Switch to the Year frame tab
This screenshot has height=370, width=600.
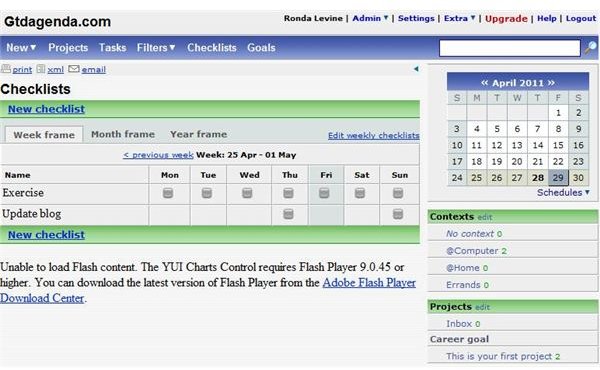pyautogui.click(x=199, y=134)
